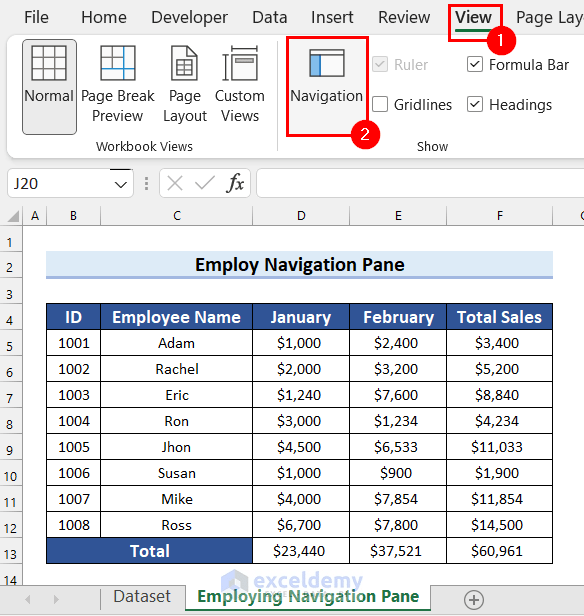Select column C header
Screen dimensions: 584x616
(x=176, y=216)
